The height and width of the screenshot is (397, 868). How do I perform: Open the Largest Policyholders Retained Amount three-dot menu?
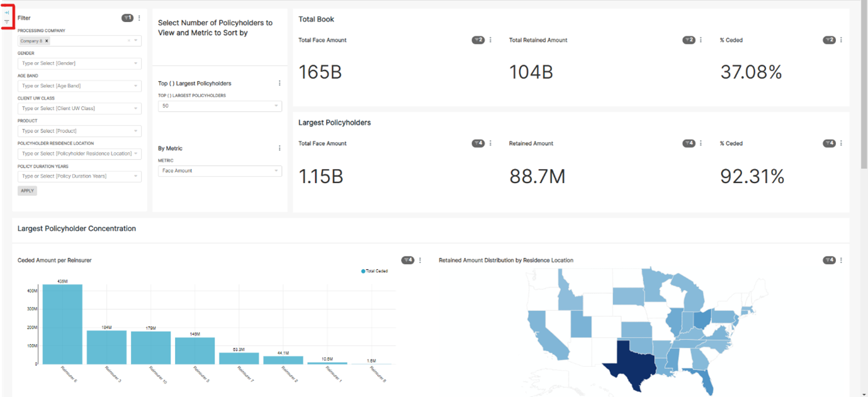[x=701, y=143]
